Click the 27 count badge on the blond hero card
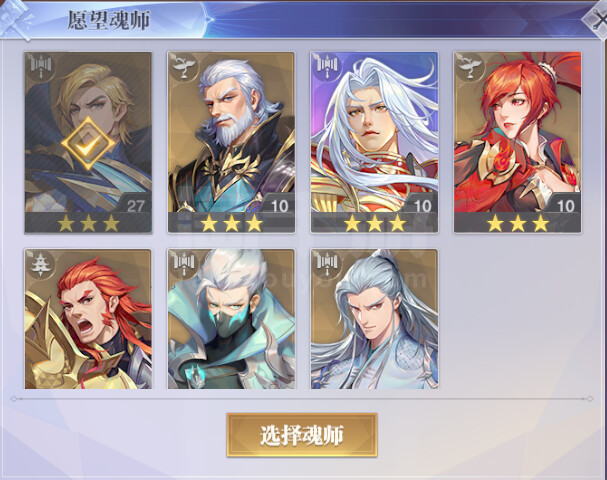607x480 pixels. pos(135,206)
